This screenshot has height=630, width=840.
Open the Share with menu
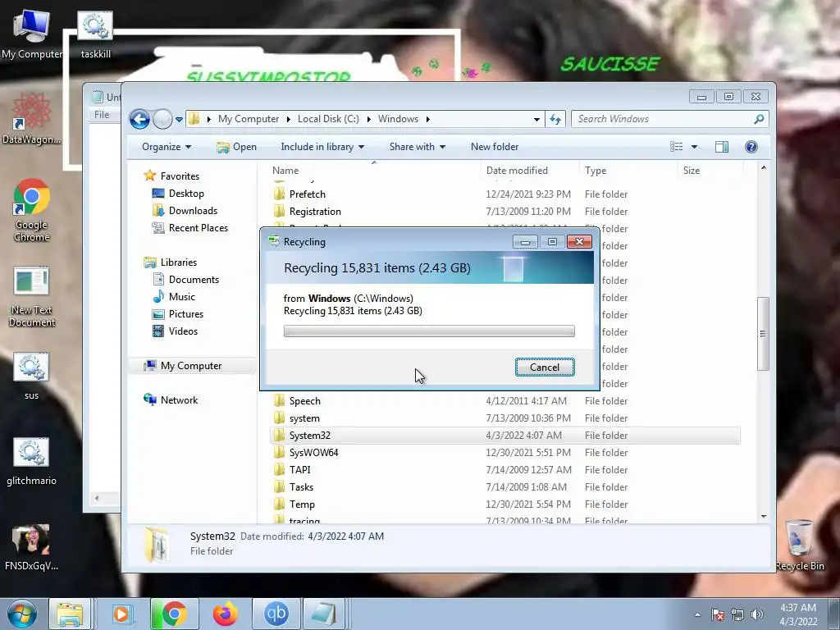418,147
